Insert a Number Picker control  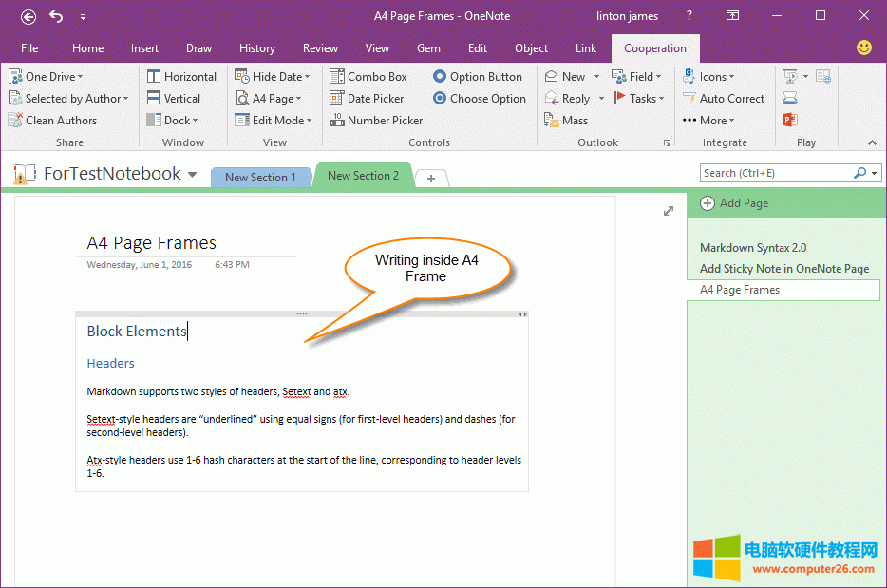(374, 121)
